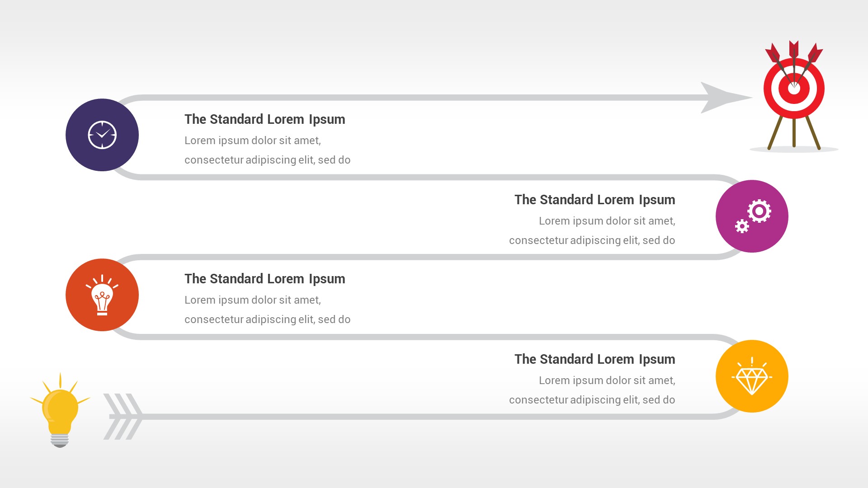Click "Lorem ipsum dolor sit amet," beside the orange circle
Viewport: 868px width, 488px height.
[252, 300]
